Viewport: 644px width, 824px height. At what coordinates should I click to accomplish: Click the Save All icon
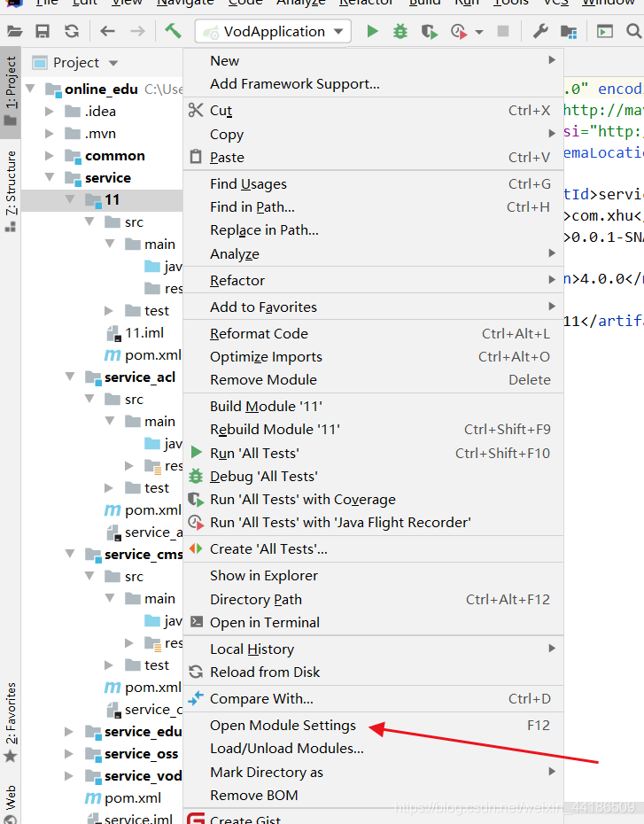tap(43, 31)
